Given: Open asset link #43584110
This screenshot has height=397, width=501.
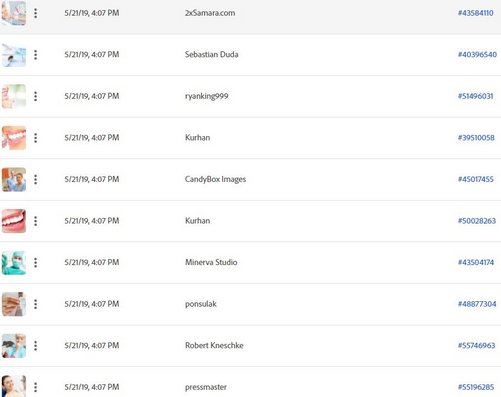Looking at the screenshot, I should 475,13.
